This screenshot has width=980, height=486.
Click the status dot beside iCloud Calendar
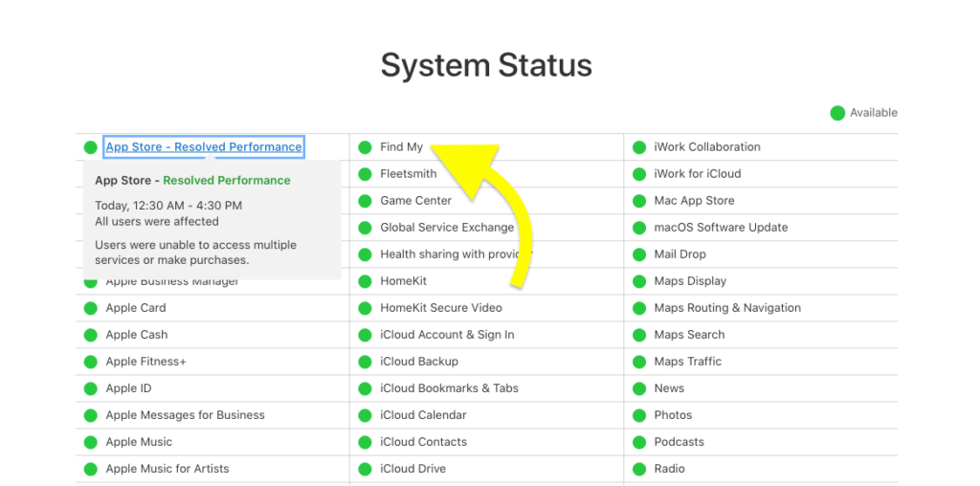365,416
